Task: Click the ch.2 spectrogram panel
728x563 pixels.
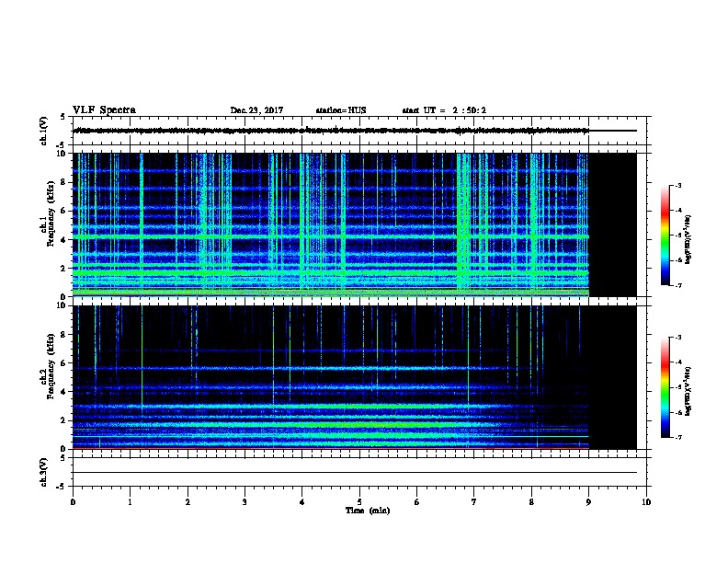Action: pyautogui.click(x=355, y=377)
